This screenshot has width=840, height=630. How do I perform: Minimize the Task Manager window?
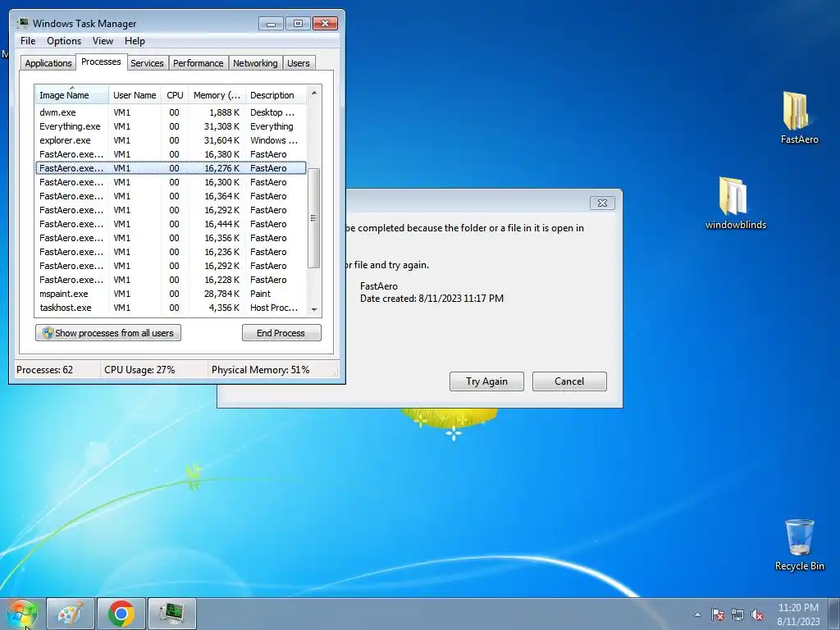point(271,24)
